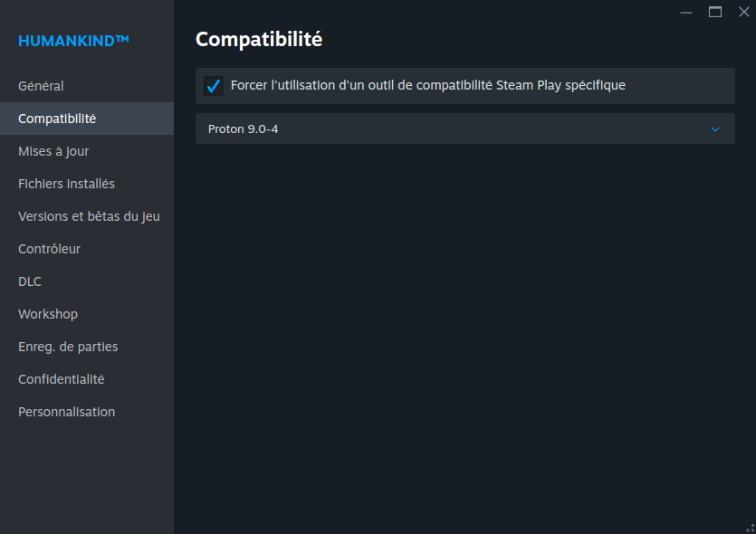Open Fichiers installés section
756x534 pixels.
87,184
